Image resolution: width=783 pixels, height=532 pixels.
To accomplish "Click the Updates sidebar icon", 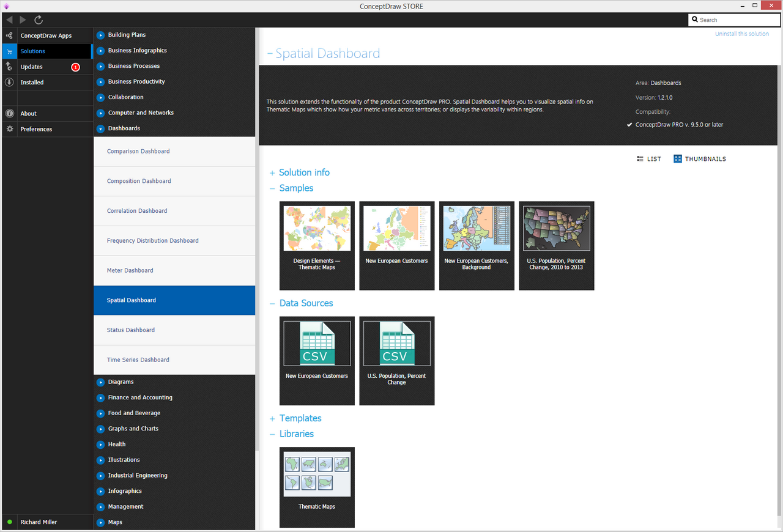I will pyautogui.click(x=9, y=67).
